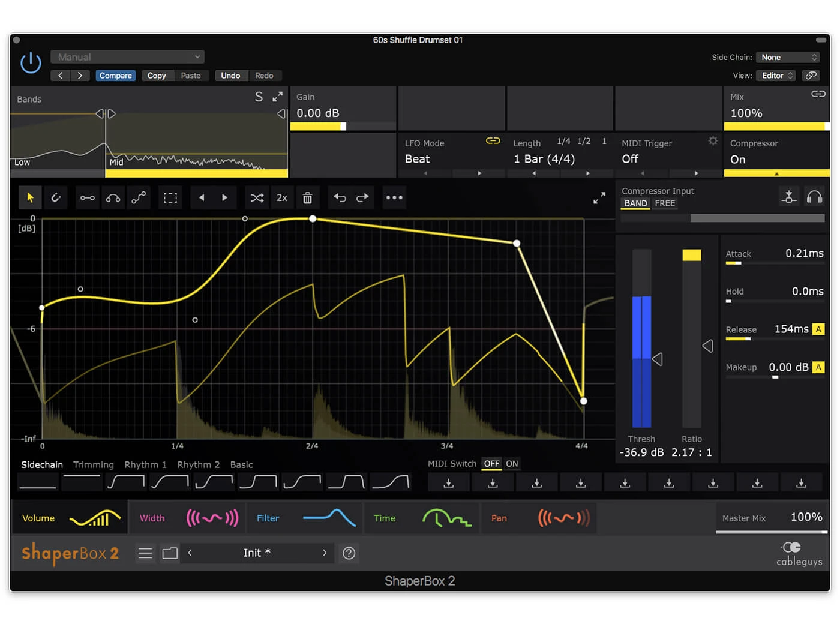840x630 pixels.
Task: Set Compressor Input to FREE
Action: [x=665, y=203]
